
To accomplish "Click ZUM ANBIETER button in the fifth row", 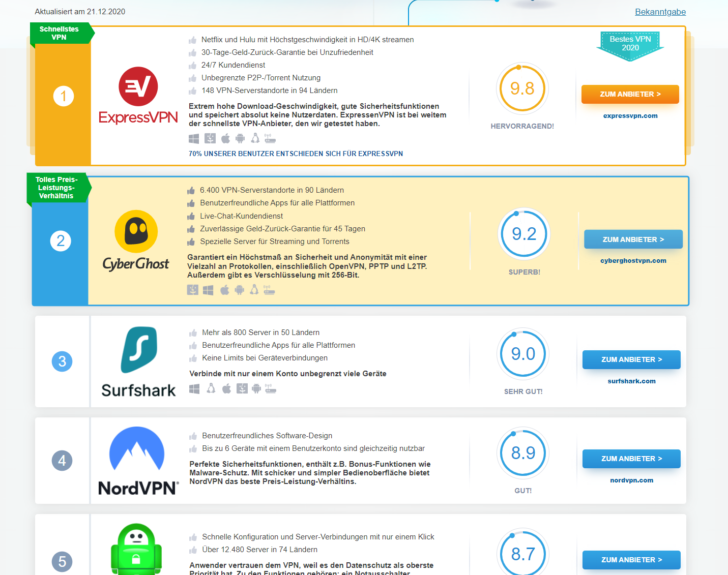I will point(631,560).
